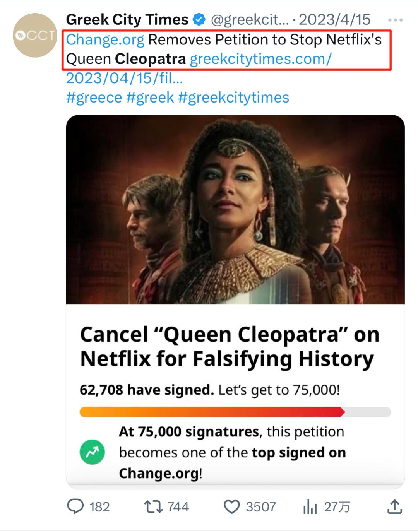Viewport: 418px width, 532px height.
Task: Open the @greekcit handle
Action: coord(250,19)
